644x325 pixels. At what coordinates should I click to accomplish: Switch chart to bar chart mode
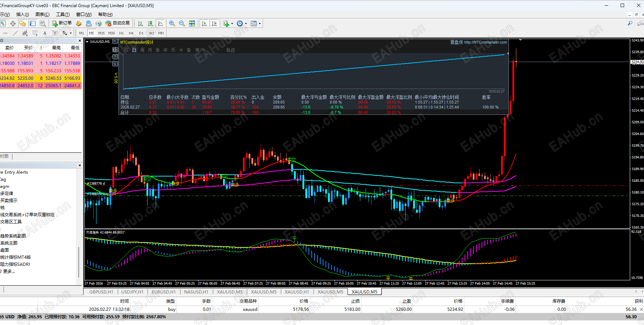pos(140,23)
